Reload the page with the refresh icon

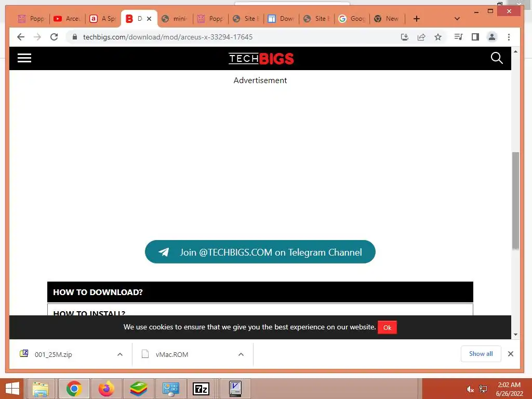click(x=54, y=37)
